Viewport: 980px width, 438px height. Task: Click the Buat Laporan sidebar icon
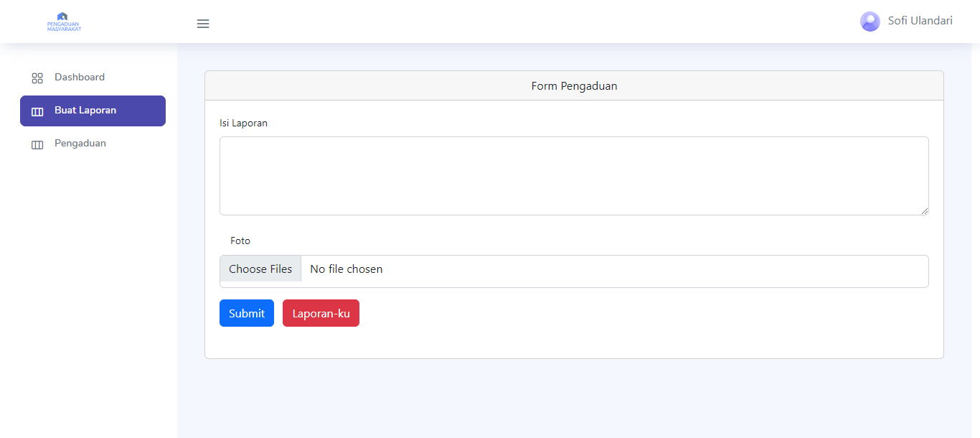point(37,111)
